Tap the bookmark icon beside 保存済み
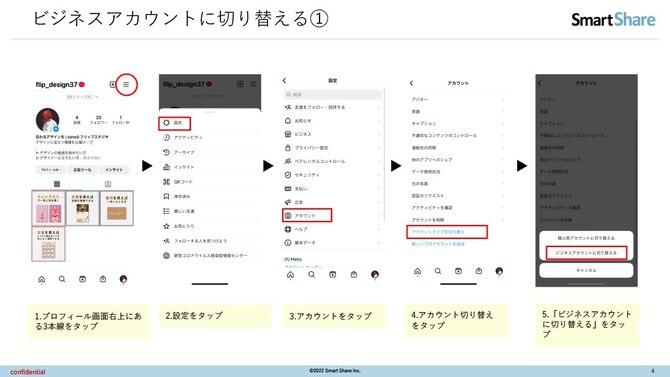 click(x=166, y=197)
